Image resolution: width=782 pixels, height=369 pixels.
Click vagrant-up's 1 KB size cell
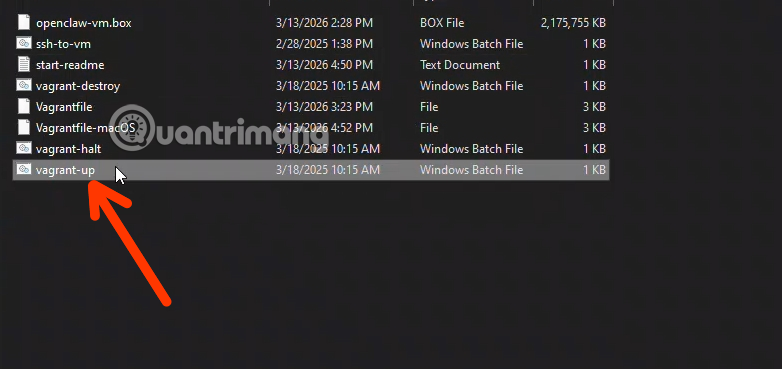pos(594,170)
